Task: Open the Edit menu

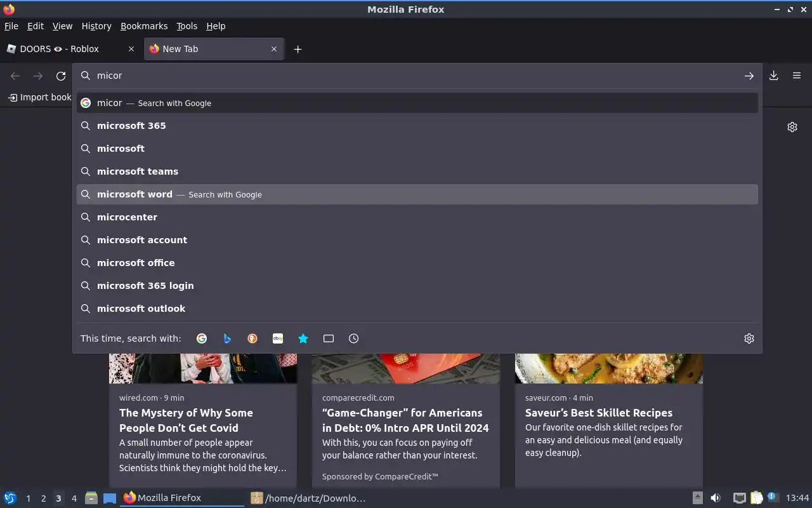Action: pyautogui.click(x=36, y=26)
